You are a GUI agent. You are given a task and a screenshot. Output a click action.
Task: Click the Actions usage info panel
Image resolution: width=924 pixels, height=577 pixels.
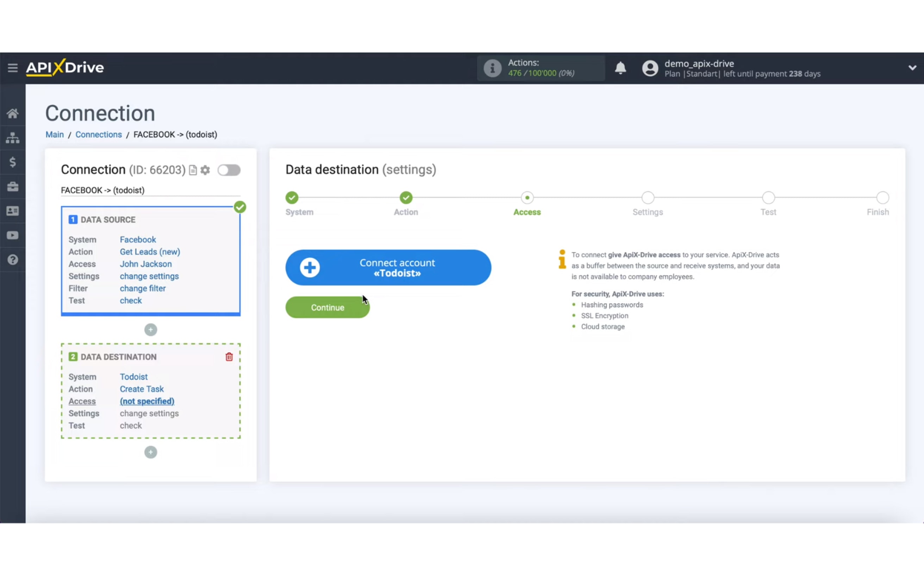(x=540, y=68)
